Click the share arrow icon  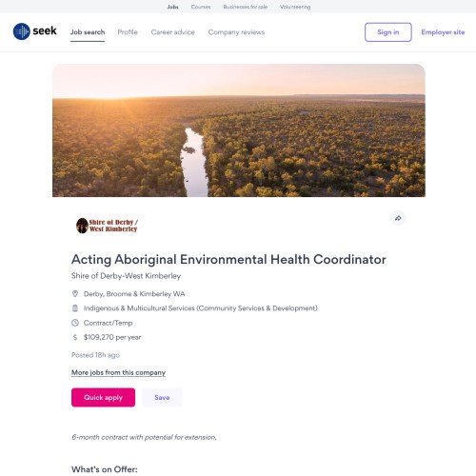pyautogui.click(x=398, y=218)
